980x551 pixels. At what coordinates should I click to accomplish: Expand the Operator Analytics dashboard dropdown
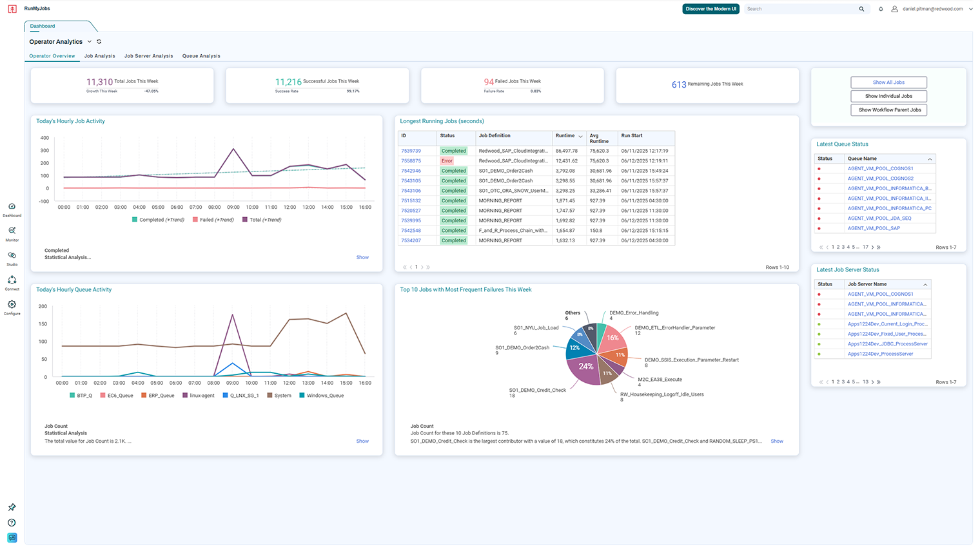point(90,42)
